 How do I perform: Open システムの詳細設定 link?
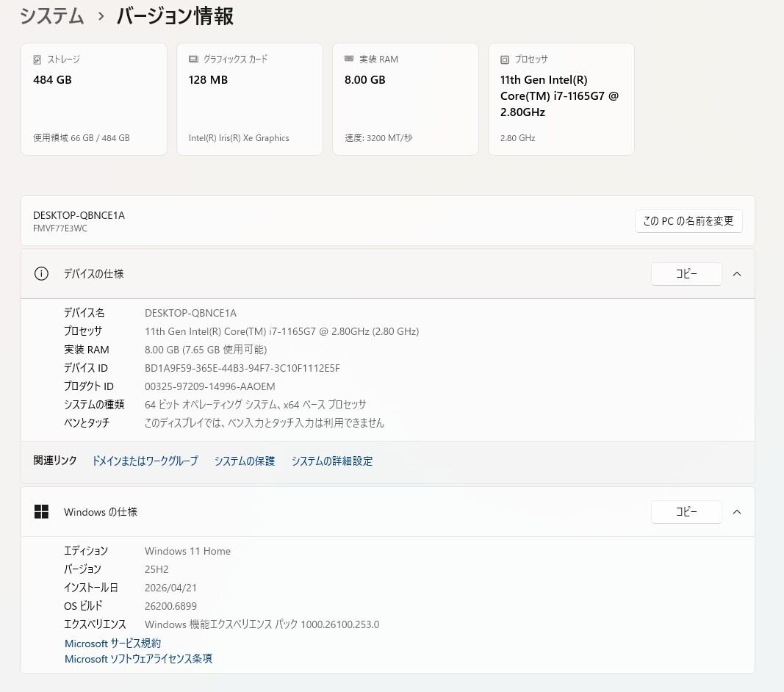click(332, 461)
